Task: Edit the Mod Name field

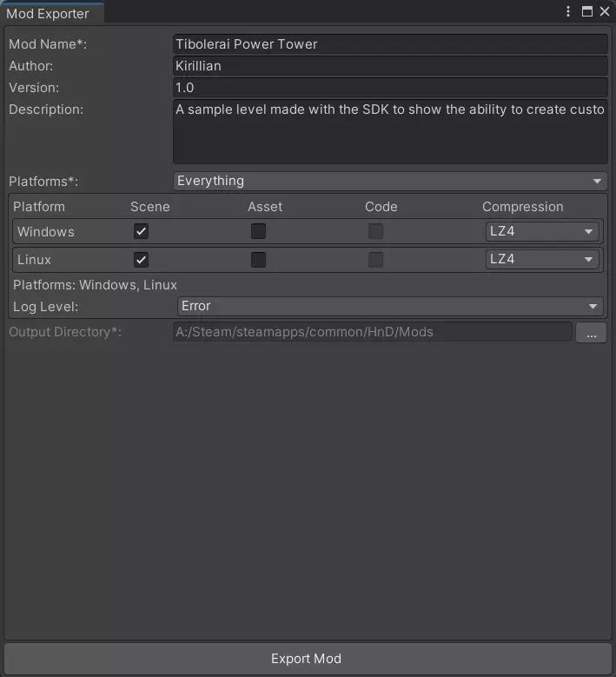Action: pyautogui.click(x=389, y=44)
